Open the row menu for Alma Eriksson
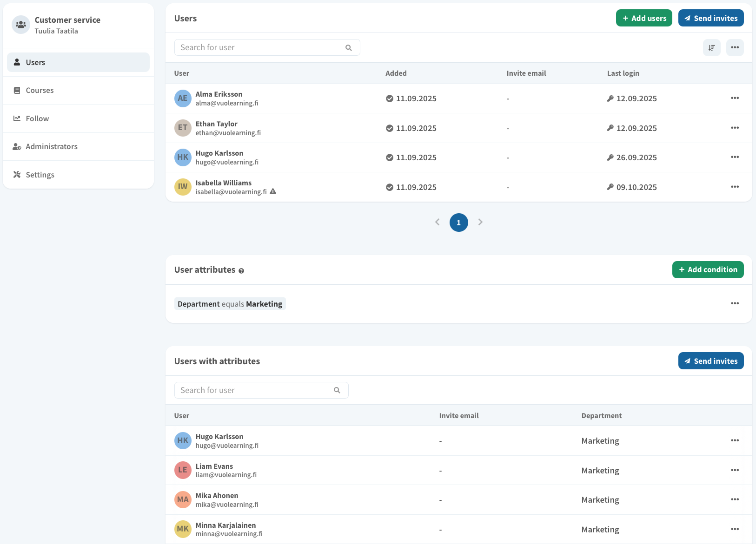This screenshot has width=756, height=544. pos(735,98)
